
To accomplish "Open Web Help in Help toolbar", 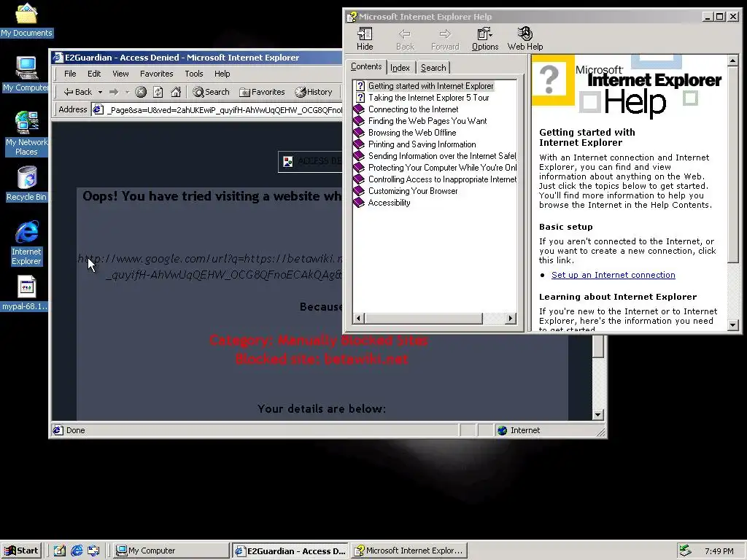I will [x=525, y=39].
